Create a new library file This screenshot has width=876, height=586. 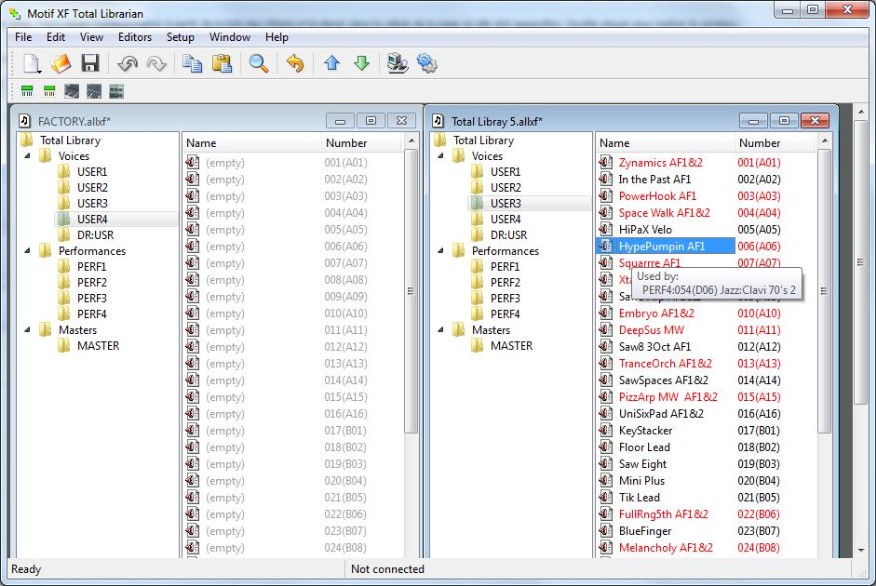point(32,63)
